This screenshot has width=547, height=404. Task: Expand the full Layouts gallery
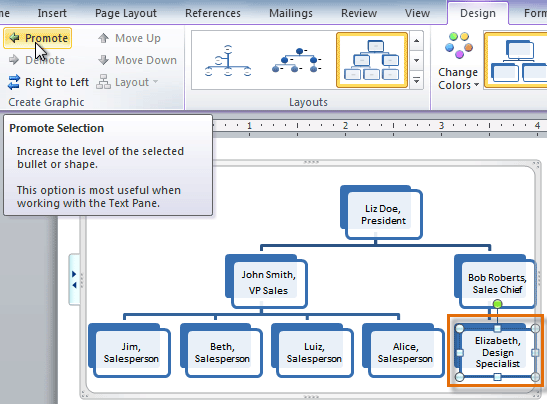click(x=417, y=81)
